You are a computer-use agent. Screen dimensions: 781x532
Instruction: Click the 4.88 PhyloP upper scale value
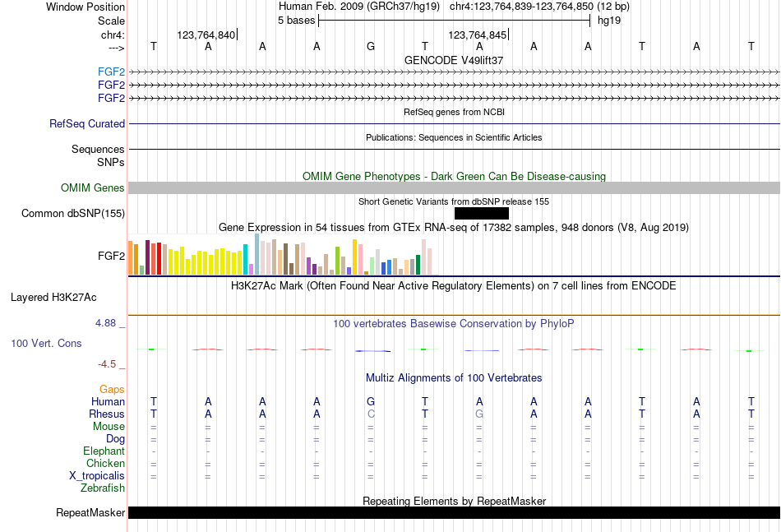click(x=105, y=323)
